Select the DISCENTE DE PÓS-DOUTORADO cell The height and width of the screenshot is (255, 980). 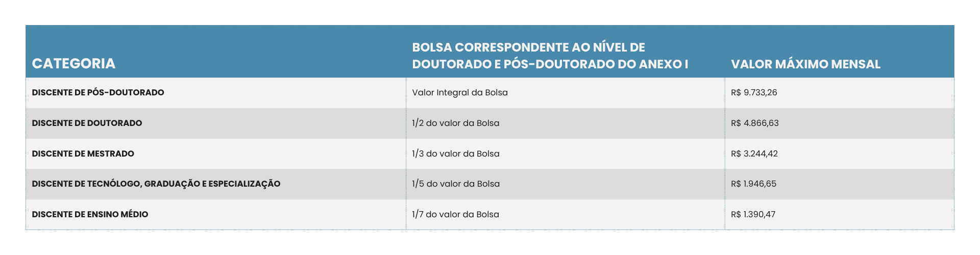(98, 93)
